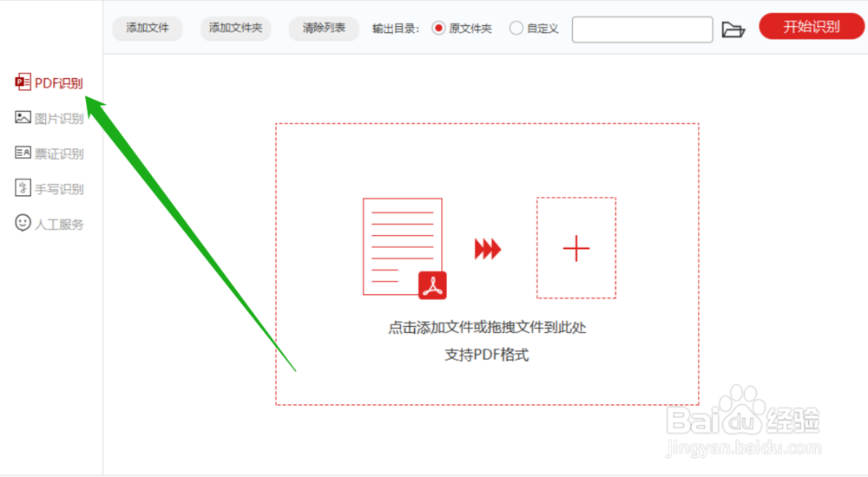Image resolution: width=868 pixels, height=477 pixels.
Task: Click the plus sign add-file box
Action: (576, 248)
